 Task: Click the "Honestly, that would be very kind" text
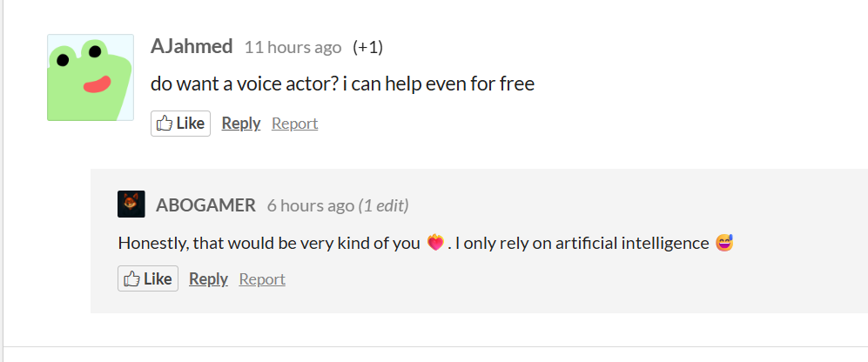pos(269,243)
